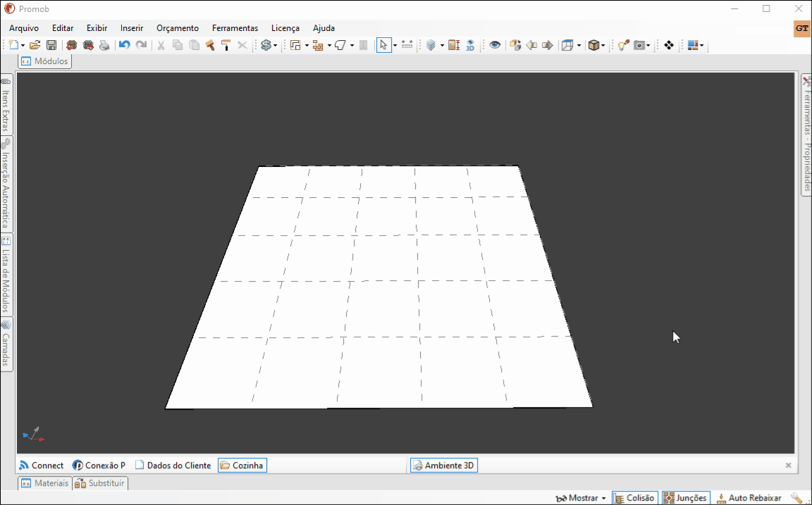This screenshot has width=812, height=505.
Task: Open the Lista de Módulos side panel
Action: [6, 275]
